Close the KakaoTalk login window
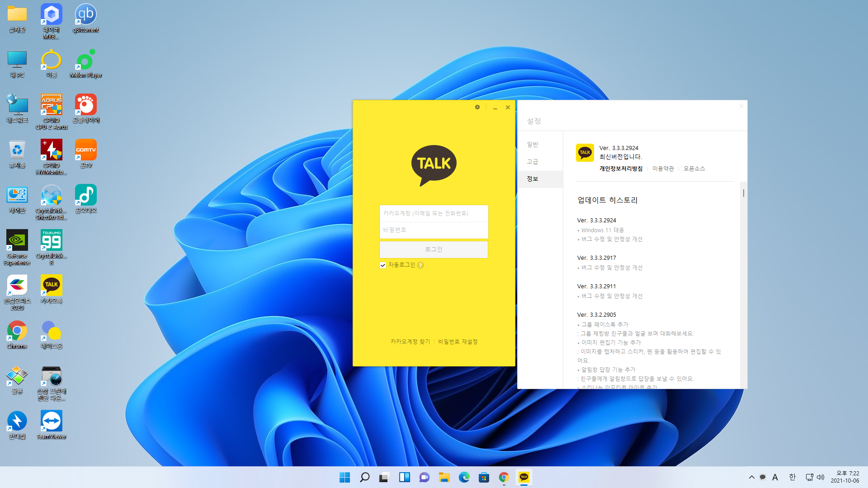The height and width of the screenshot is (488, 868). [x=508, y=107]
